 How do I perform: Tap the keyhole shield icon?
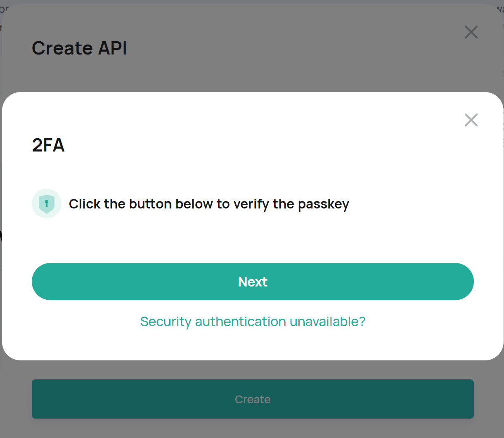point(47,204)
